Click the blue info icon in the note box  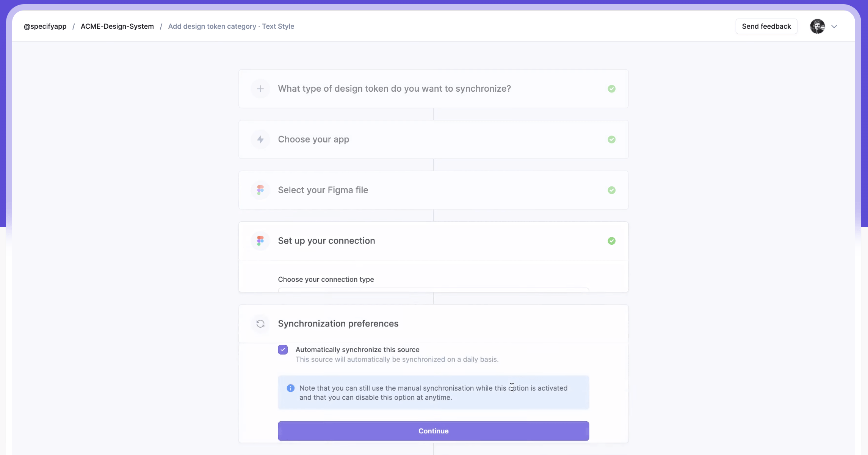pyautogui.click(x=291, y=388)
